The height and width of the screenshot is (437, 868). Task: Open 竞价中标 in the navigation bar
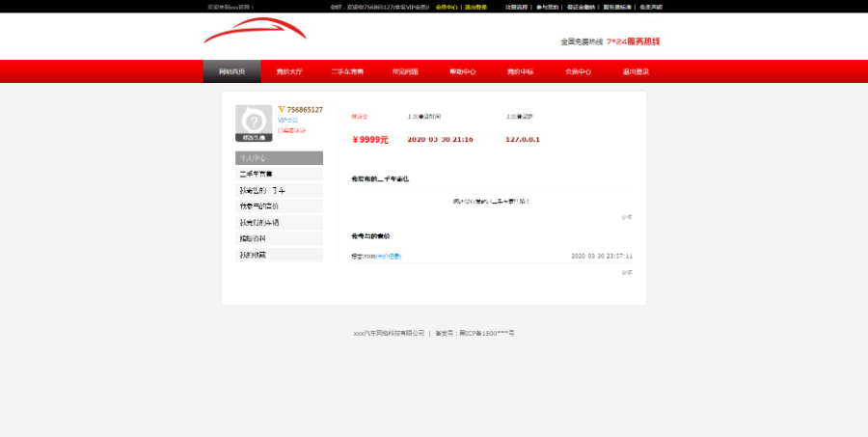[x=521, y=71]
